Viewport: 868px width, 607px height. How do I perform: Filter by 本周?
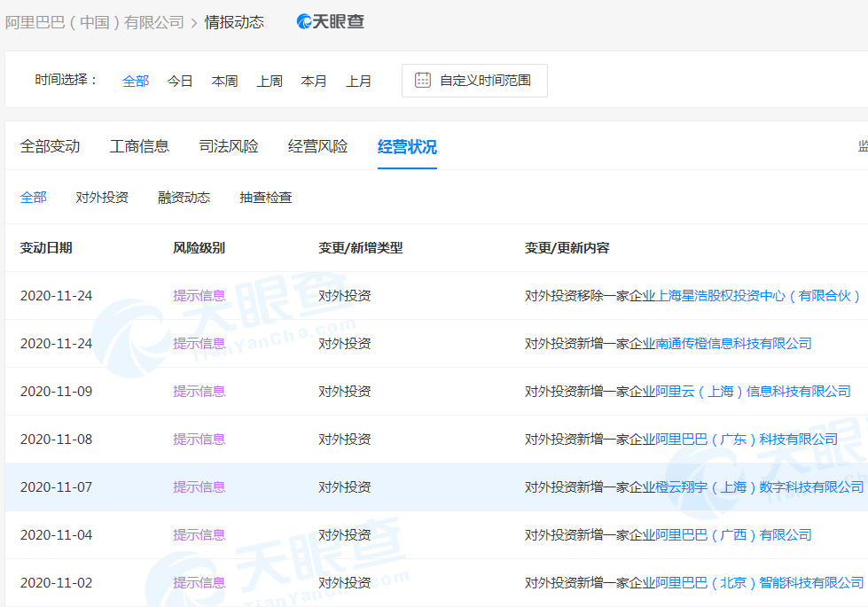224,82
